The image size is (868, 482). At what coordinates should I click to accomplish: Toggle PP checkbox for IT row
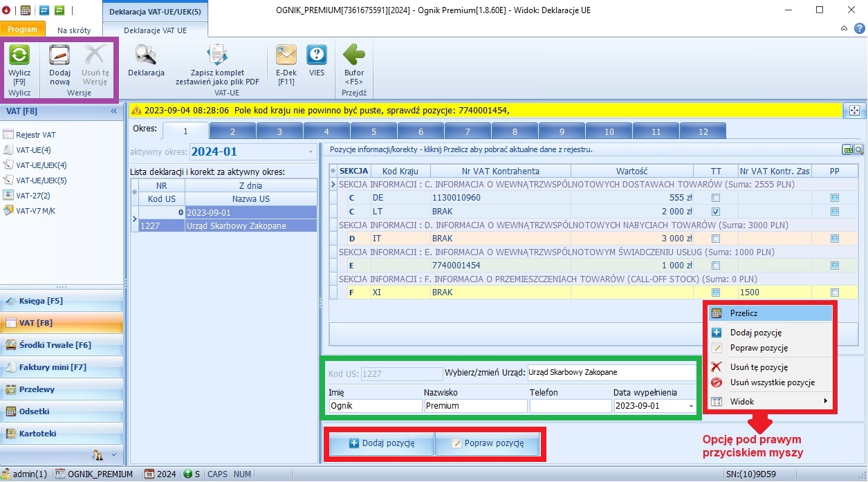coord(835,239)
